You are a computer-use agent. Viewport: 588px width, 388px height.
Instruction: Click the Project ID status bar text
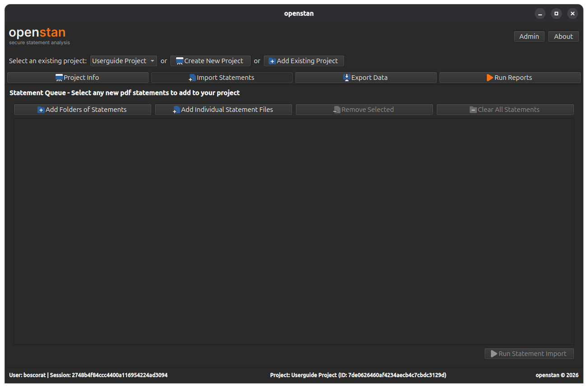358,375
